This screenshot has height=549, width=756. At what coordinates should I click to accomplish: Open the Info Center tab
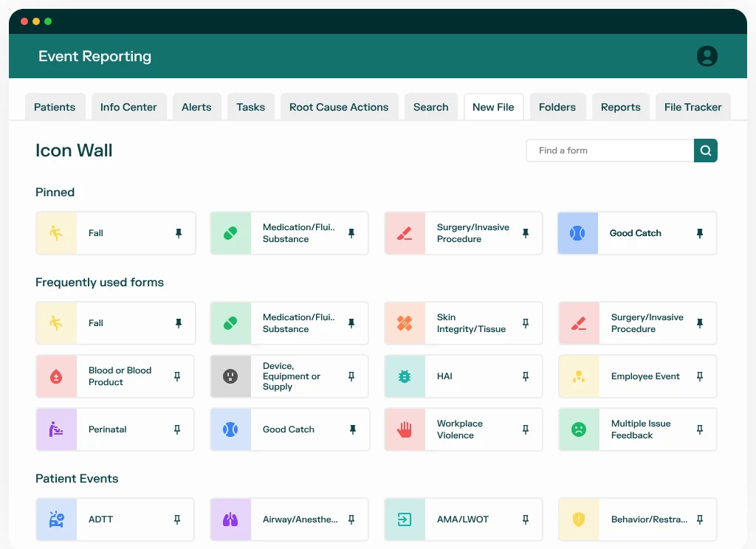128,107
